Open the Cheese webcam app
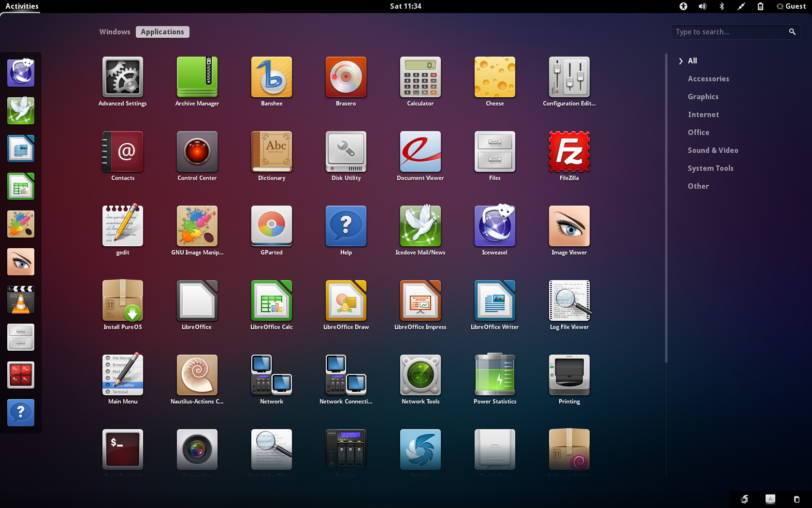The height and width of the screenshot is (508, 812). tap(494, 77)
